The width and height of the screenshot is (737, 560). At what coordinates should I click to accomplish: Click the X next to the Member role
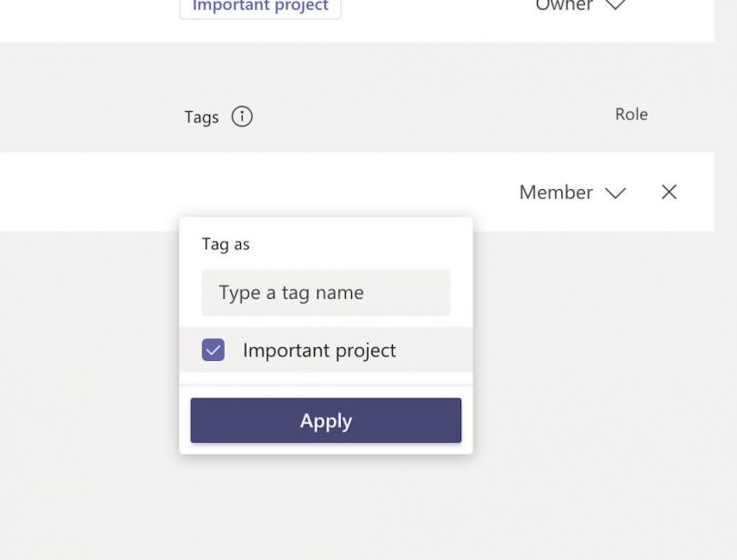coord(669,192)
